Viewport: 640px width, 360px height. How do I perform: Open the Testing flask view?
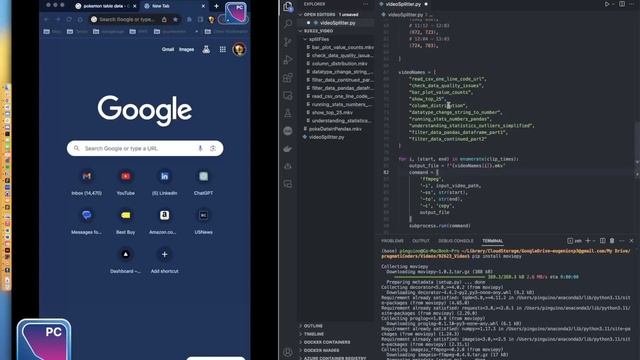coord(288,113)
